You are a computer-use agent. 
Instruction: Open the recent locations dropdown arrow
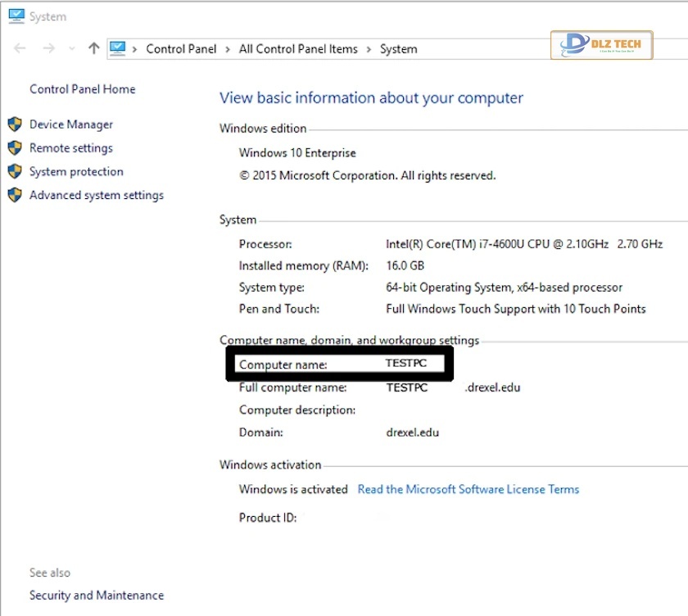click(72, 49)
